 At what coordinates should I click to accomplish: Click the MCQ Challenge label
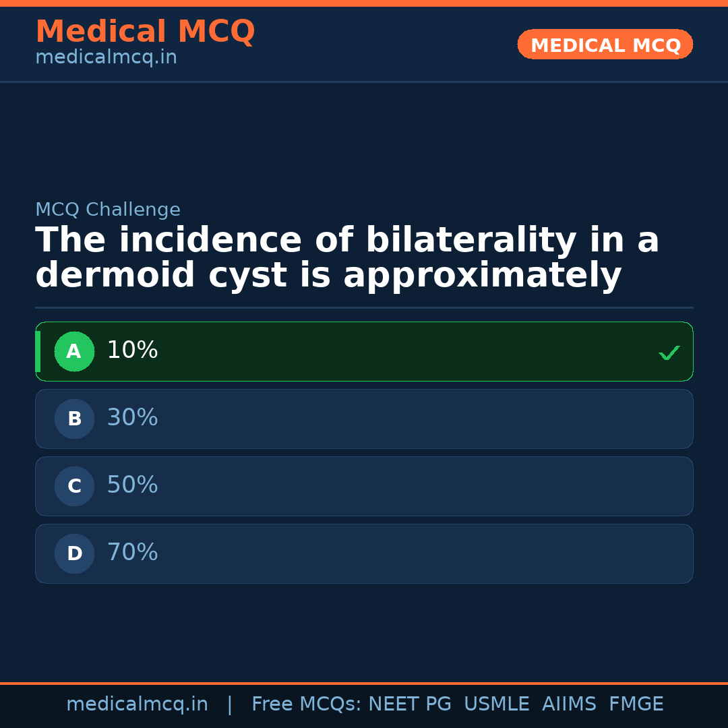108,210
